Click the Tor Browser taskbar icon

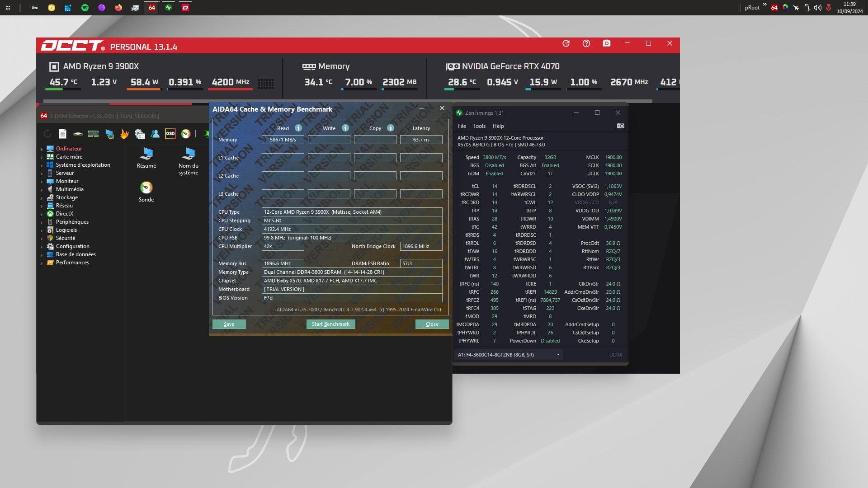point(102,8)
